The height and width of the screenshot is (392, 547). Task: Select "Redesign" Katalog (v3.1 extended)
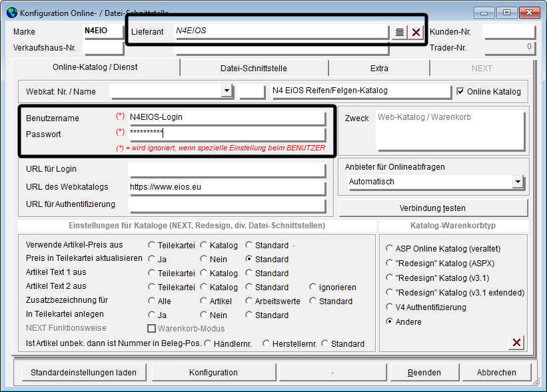pos(389,292)
